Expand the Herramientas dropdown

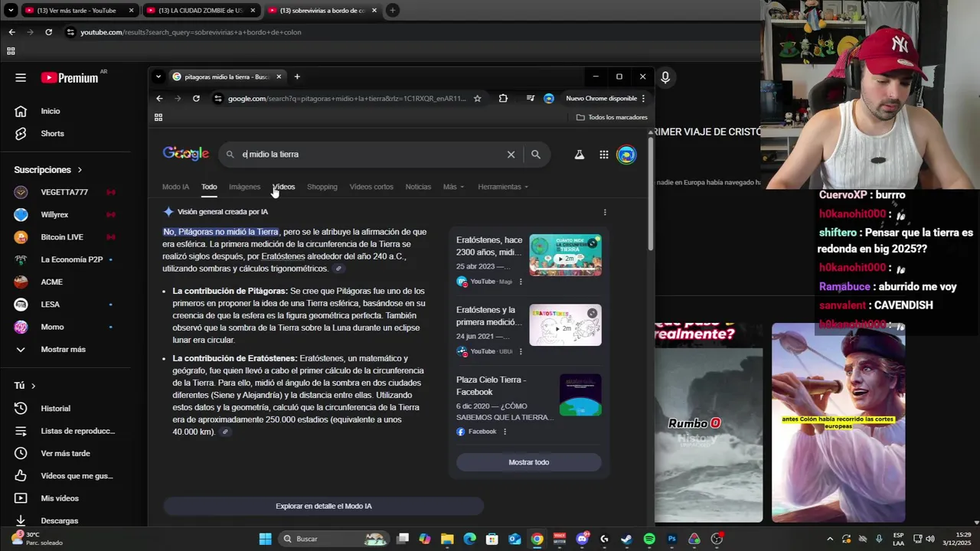point(503,187)
